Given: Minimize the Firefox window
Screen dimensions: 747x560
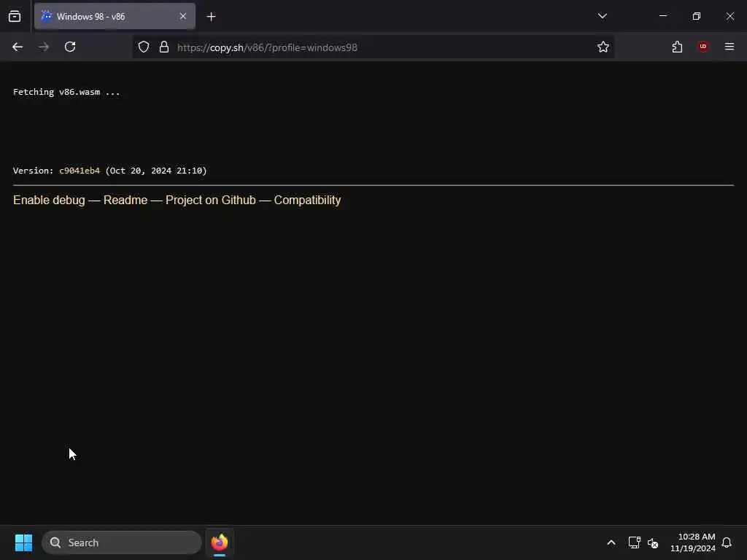Looking at the screenshot, I should click(662, 16).
